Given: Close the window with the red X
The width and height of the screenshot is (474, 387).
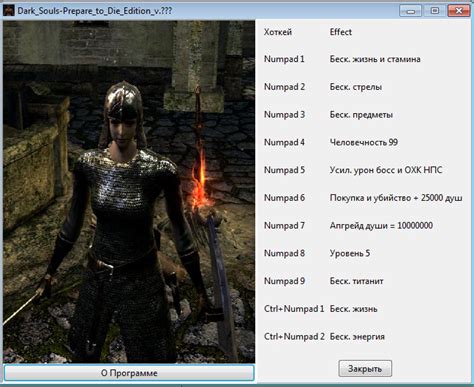Looking at the screenshot, I should (x=459, y=11).
